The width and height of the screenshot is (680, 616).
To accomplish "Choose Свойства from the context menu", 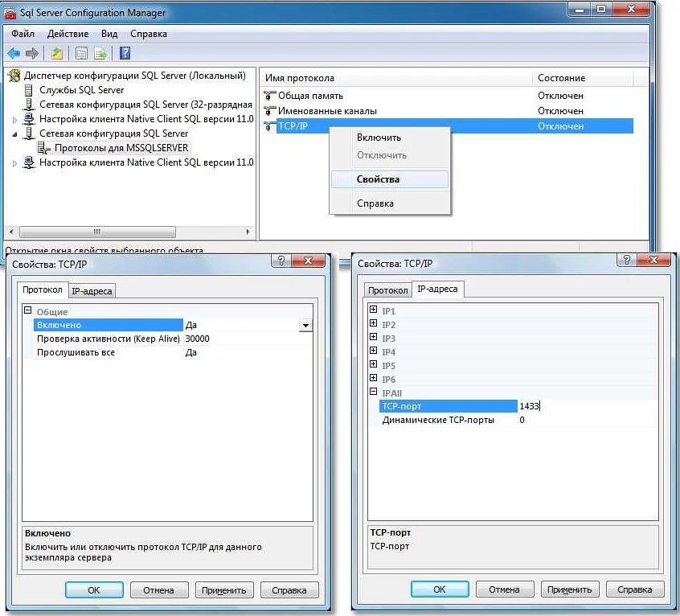I will coord(379,180).
